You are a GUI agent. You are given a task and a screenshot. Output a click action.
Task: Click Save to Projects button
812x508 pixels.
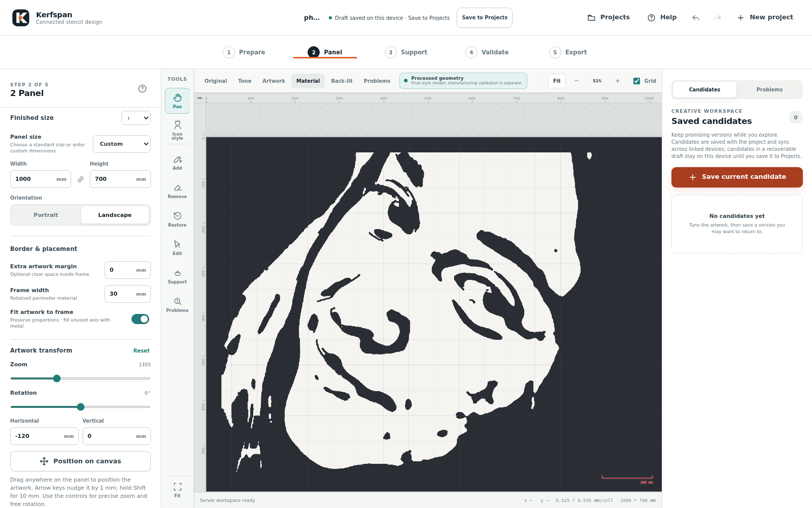point(485,18)
